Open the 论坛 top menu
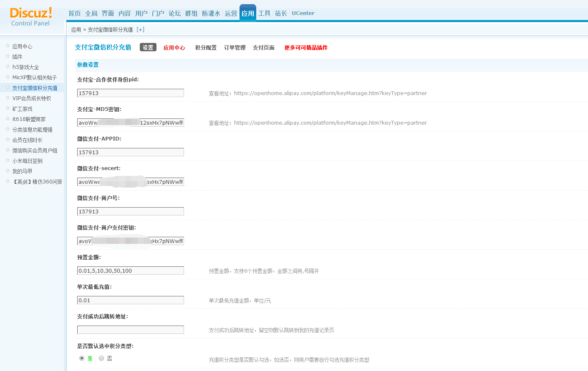Screen dimensions: 588x371 coord(175,13)
